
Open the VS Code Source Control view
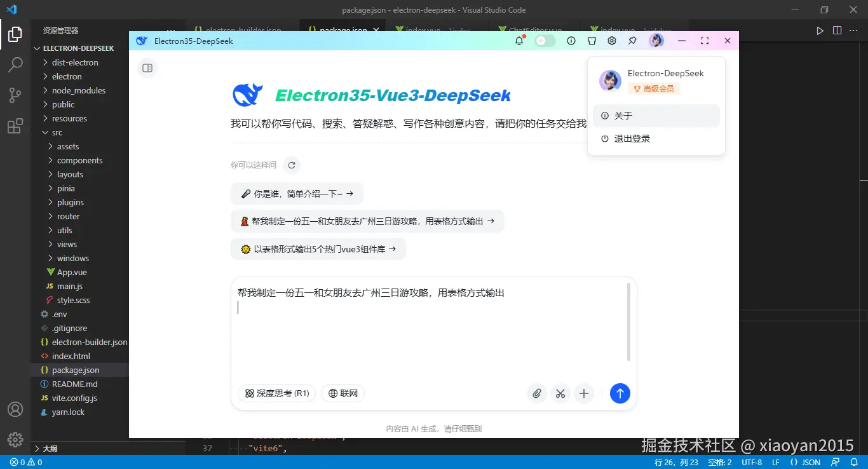click(x=15, y=95)
